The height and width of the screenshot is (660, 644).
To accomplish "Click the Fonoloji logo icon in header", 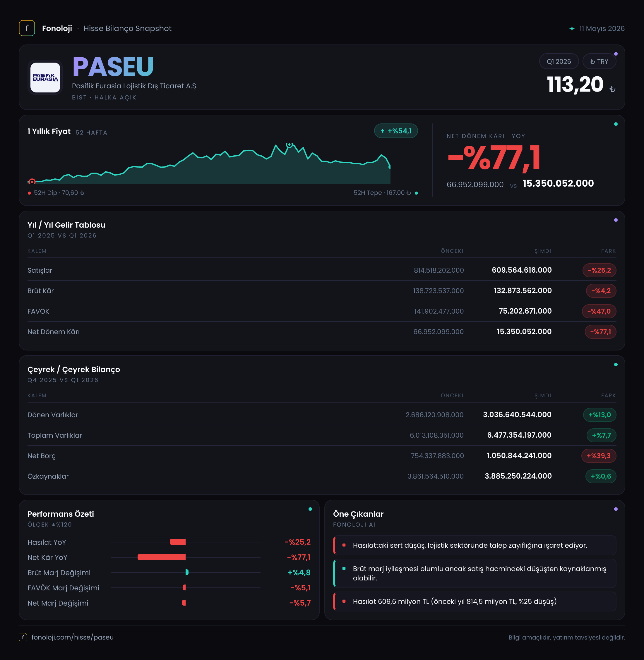I will pyautogui.click(x=27, y=28).
